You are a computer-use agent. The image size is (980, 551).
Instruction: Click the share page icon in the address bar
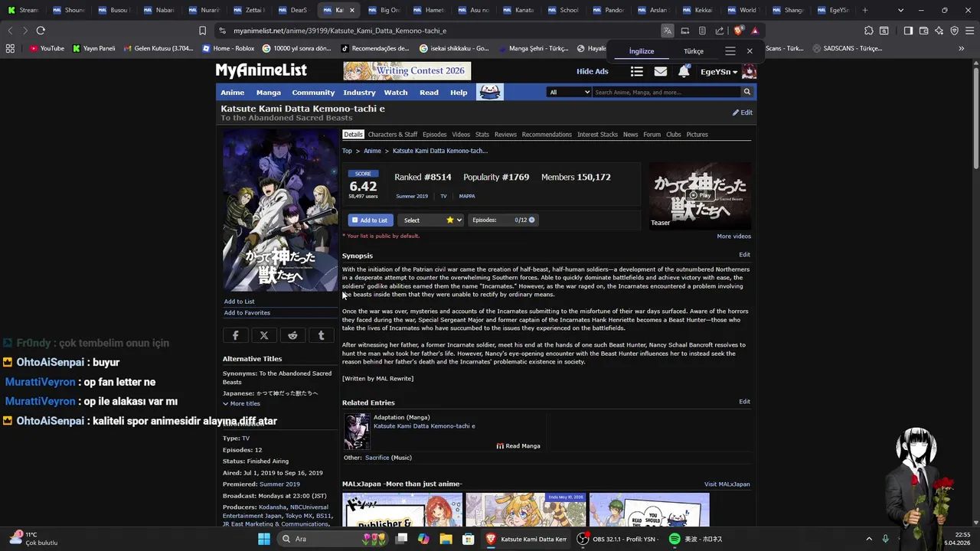click(720, 31)
